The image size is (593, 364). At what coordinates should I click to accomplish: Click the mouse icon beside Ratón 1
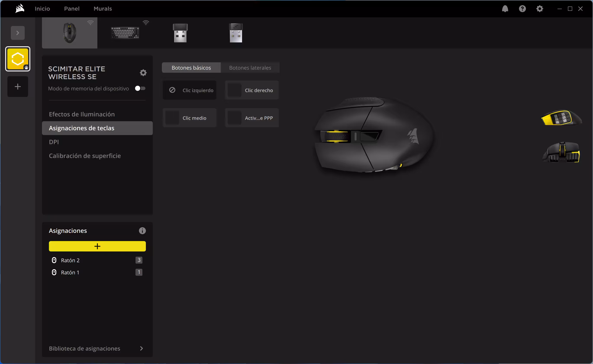point(54,272)
